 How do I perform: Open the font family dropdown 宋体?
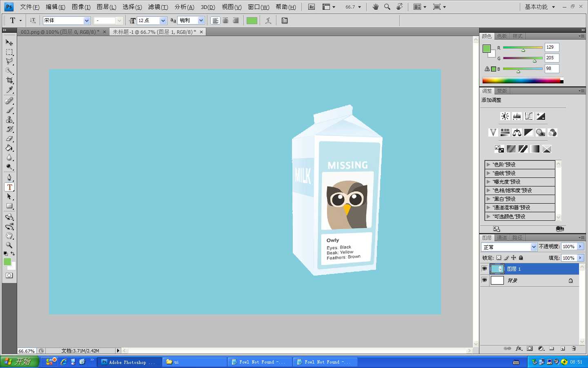coord(87,20)
